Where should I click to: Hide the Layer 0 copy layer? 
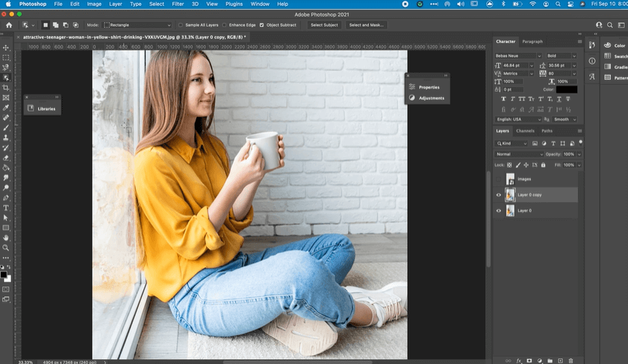point(499,195)
